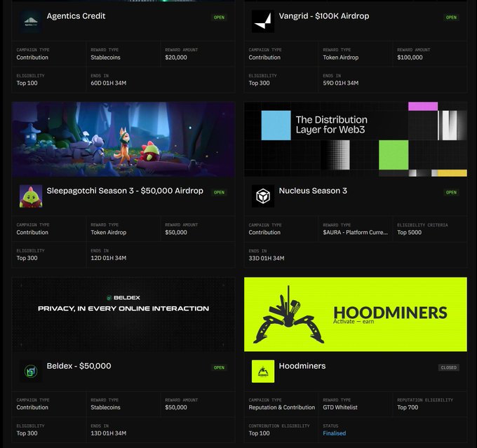Open the Beldex privacy banner image

coord(123,315)
